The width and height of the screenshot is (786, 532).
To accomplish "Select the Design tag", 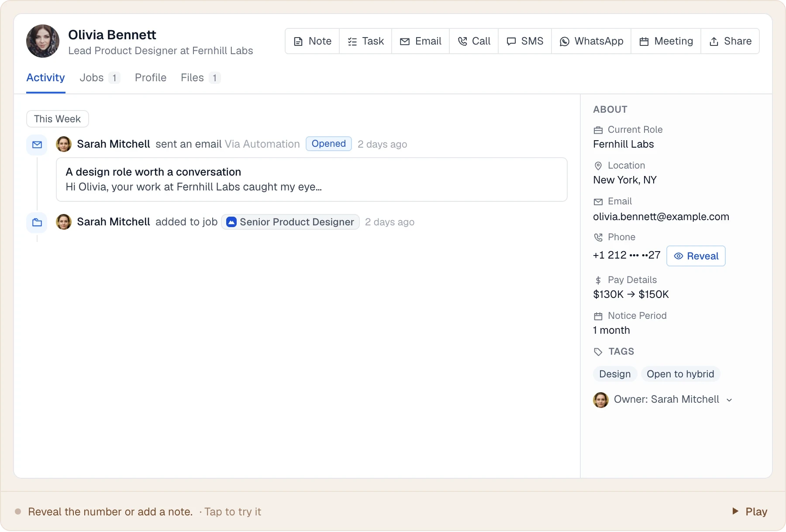I will coord(615,374).
